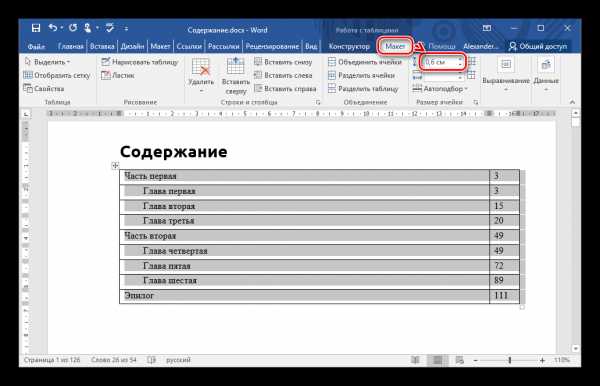600x386 pixels.
Task: Expand the AutoFit dropdown (Автоподбор)
Action: click(x=440, y=89)
